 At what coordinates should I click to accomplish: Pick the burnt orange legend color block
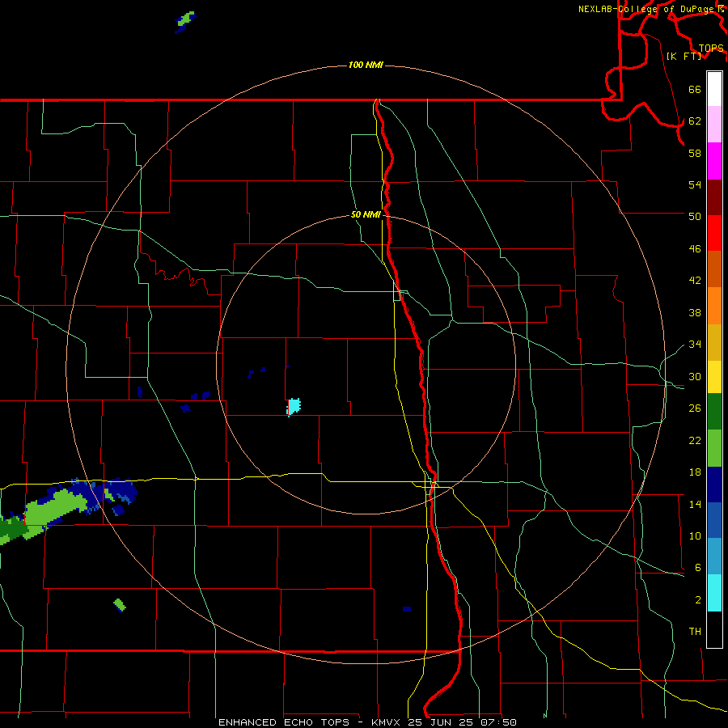pyautogui.click(x=714, y=269)
